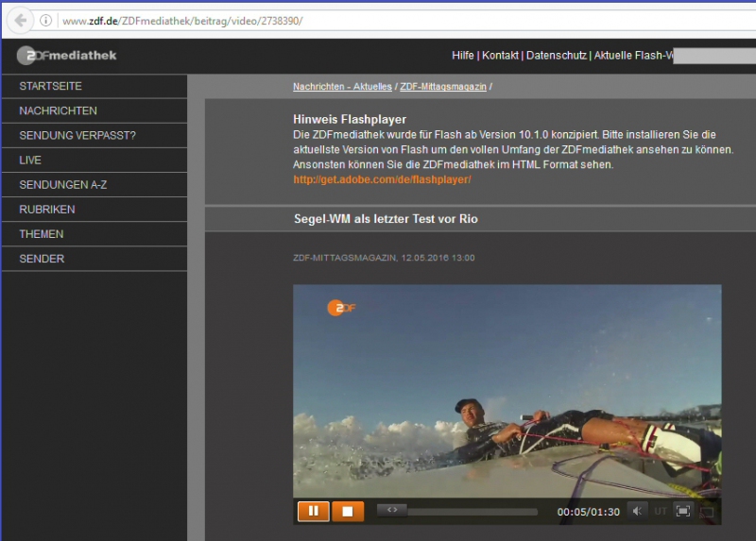Viewport: 756px width, 541px height.
Task: Open the NACHRICHTEN menu entry
Action: point(94,110)
